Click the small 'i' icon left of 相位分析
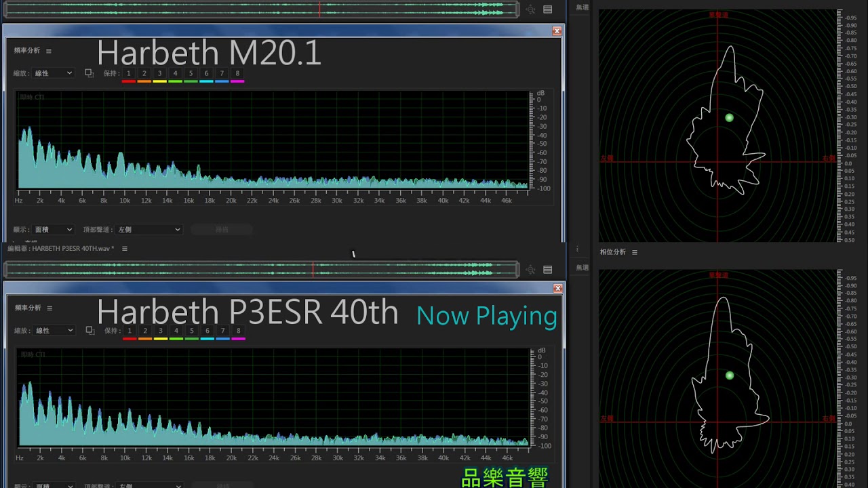 pos(577,249)
